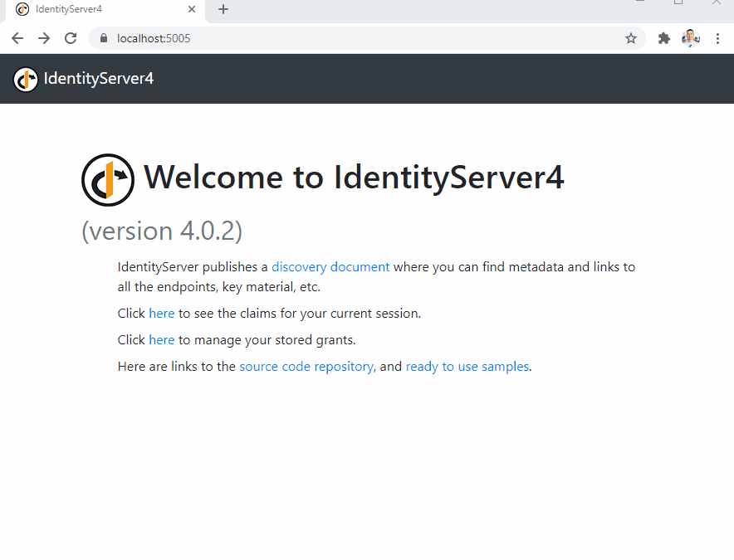Viewport: 734px width, 560px height.
Task: Reload the localhost:5005 page
Action: (x=71, y=38)
